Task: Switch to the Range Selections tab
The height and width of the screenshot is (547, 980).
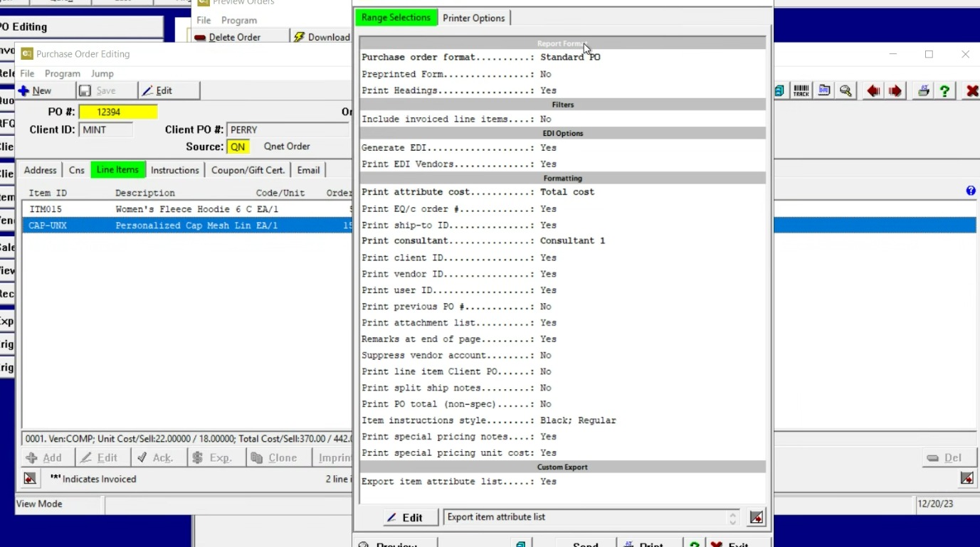Action: click(396, 18)
